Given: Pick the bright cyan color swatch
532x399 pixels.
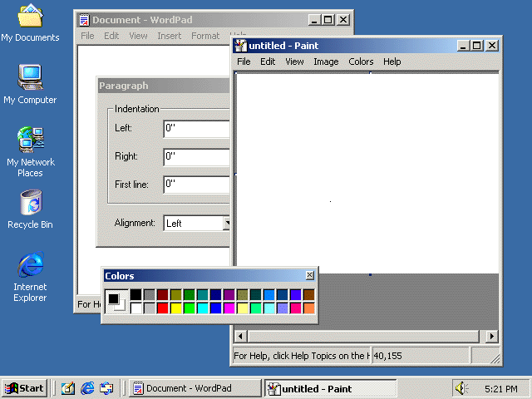Looking at the screenshot, I should click(x=202, y=308).
